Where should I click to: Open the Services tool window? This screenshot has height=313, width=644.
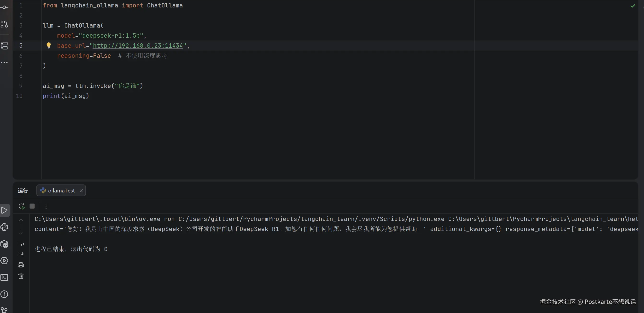tap(5, 261)
